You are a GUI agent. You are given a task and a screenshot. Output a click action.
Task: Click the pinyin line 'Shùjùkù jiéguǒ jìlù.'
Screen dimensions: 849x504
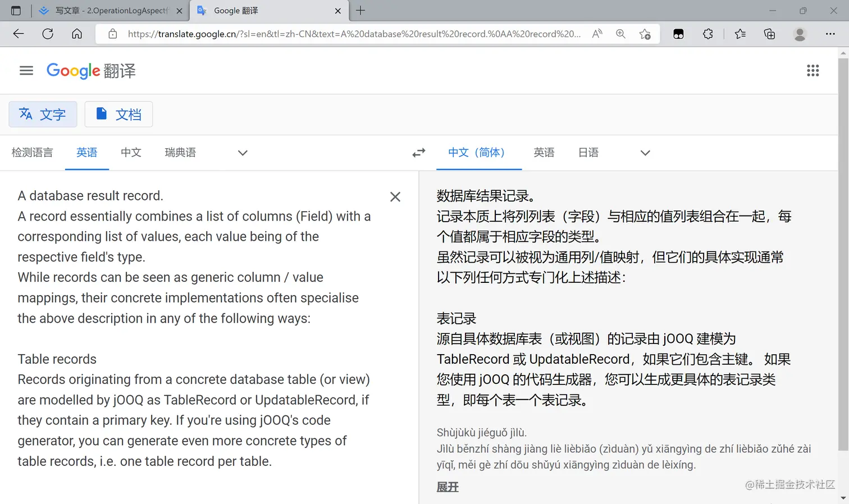tap(482, 433)
